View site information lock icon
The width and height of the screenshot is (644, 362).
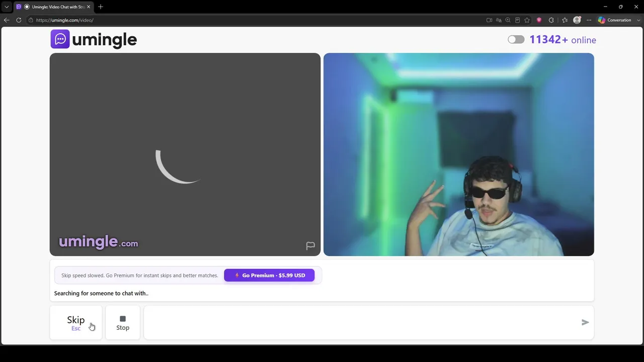click(31, 20)
